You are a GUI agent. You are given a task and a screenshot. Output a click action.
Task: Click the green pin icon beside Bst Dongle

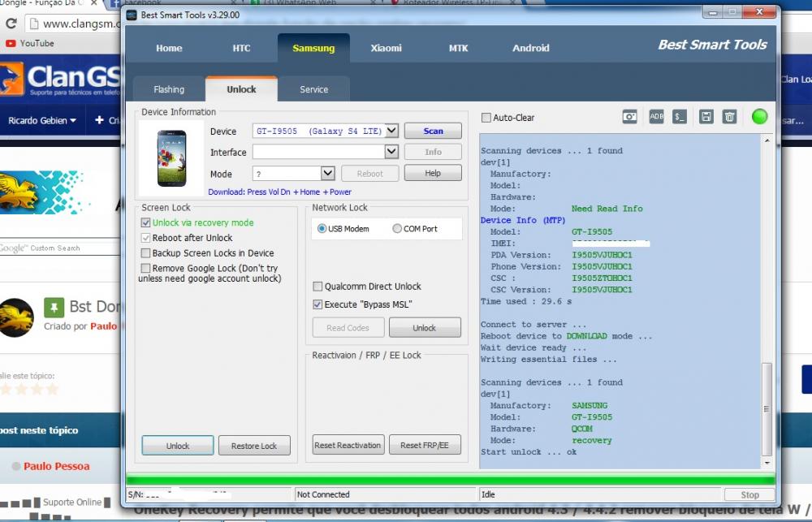(x=54, y=307)
